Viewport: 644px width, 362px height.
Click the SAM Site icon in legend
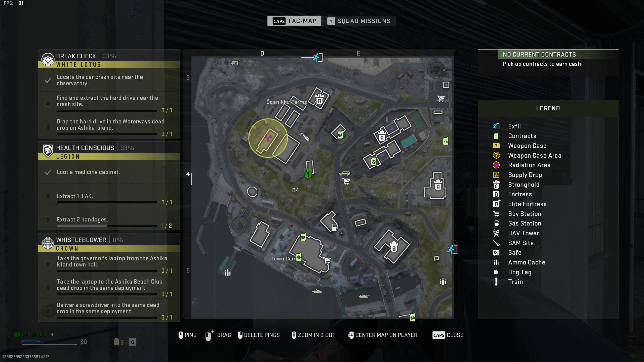coord(496,243)
